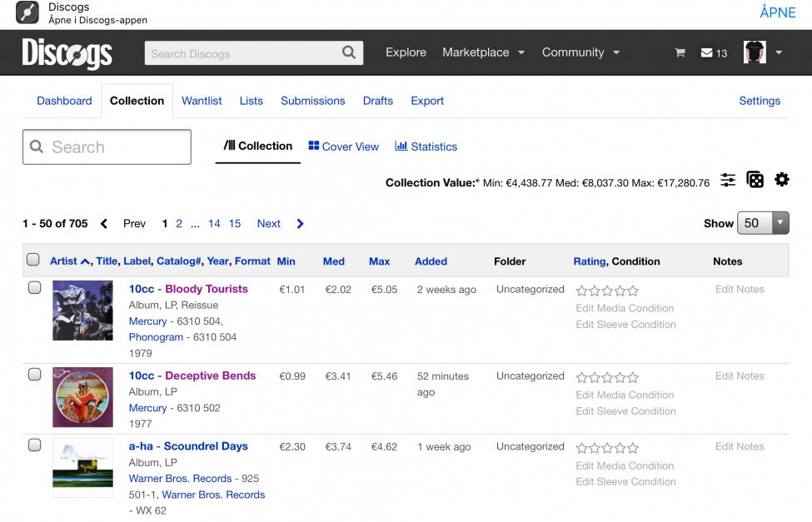Open the Bloody Tourists cover thumbnail
Image resolution: width=812 pixels, height=522 pixels.
click(x=82, y=311)
